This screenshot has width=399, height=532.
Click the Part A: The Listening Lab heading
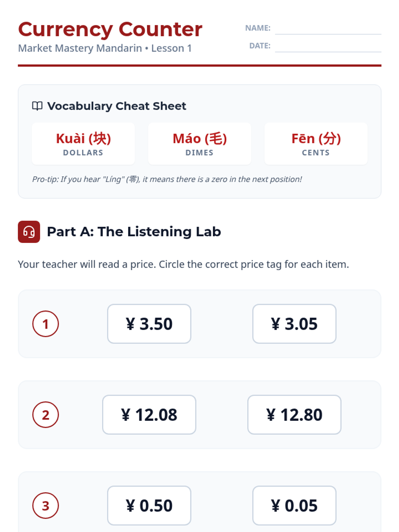point(134,232)
